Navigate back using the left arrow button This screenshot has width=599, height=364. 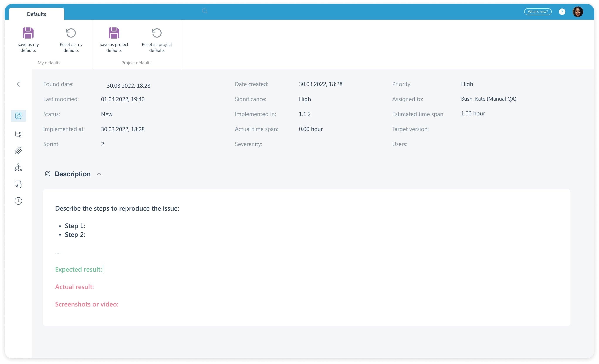coord(18,84)
